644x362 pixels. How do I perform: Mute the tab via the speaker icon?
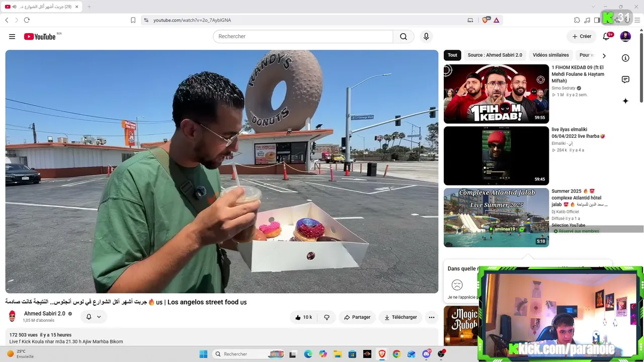pyautogui.click(x=14, y=7)
